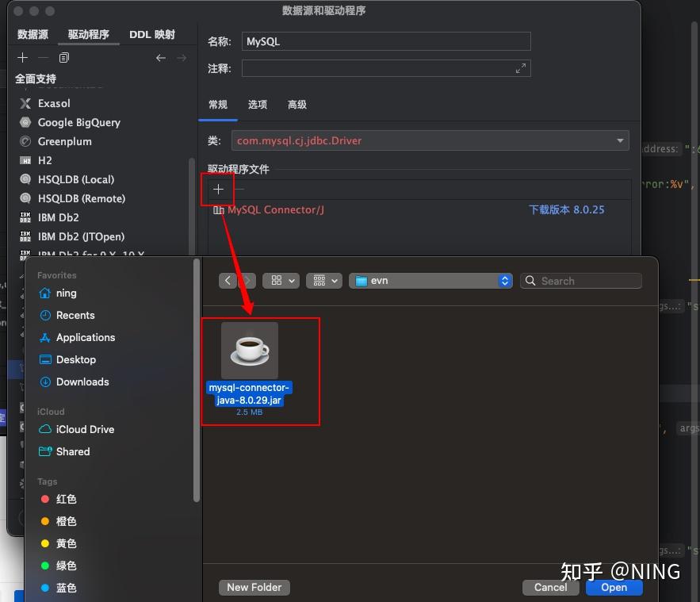Switch to the 选项 tab
The height and width of the screenshot is (602, 700).
[x=258, y=104]
